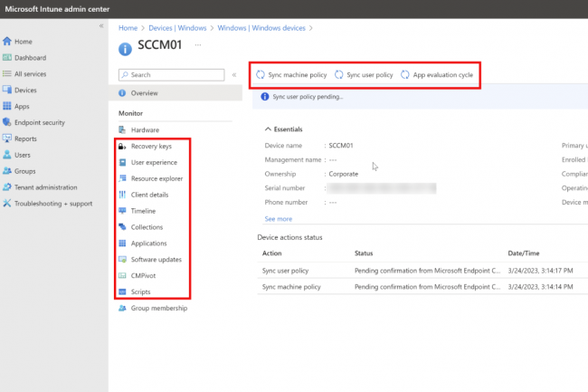The height and width of the screenshot is (392, 588).
Task: Collapse the Essentials section
Action: [269, 129]
